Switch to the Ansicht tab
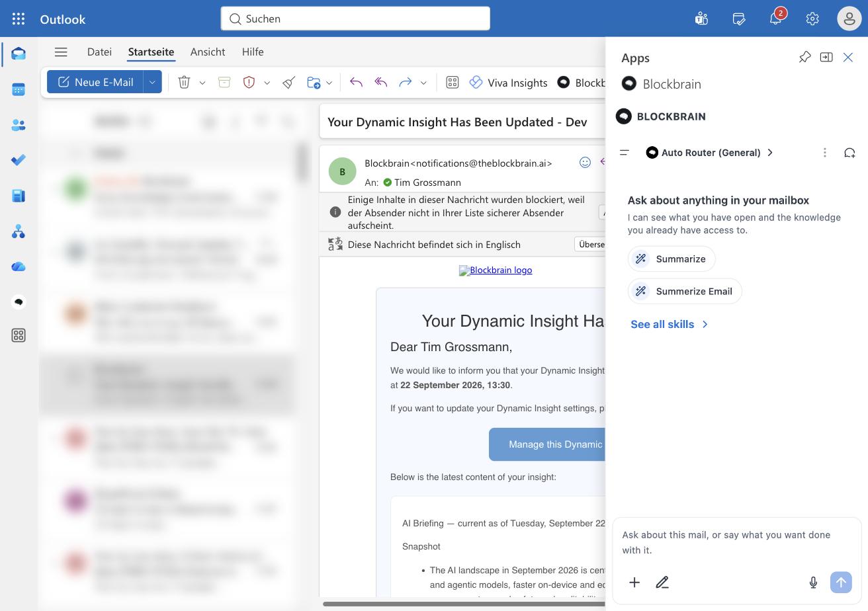Screen dimensions: 868x611 pos(208,52)
